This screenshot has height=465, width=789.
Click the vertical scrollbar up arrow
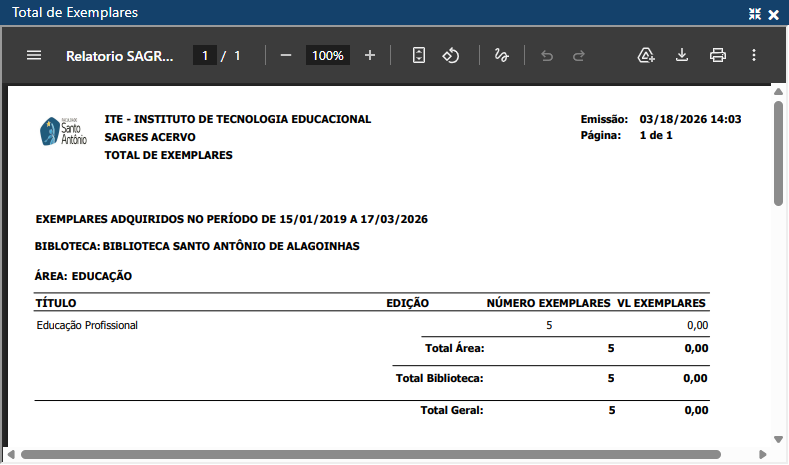pos(778,93)
